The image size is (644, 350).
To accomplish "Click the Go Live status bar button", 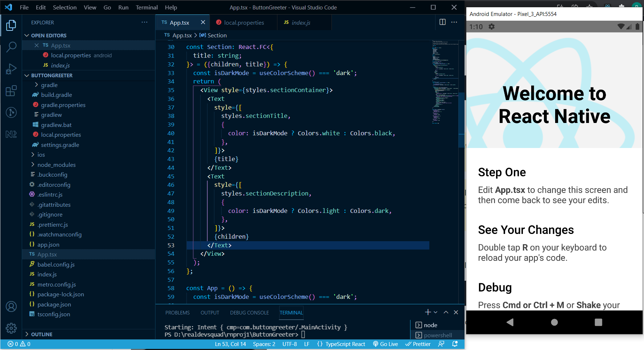I will pyautogui.click(x=385, y=344).
